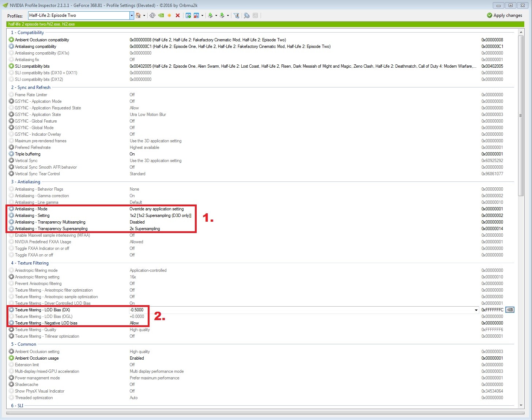Click the bottom arrow of the vertical scrollbar
532x420 pixels.
521,405
